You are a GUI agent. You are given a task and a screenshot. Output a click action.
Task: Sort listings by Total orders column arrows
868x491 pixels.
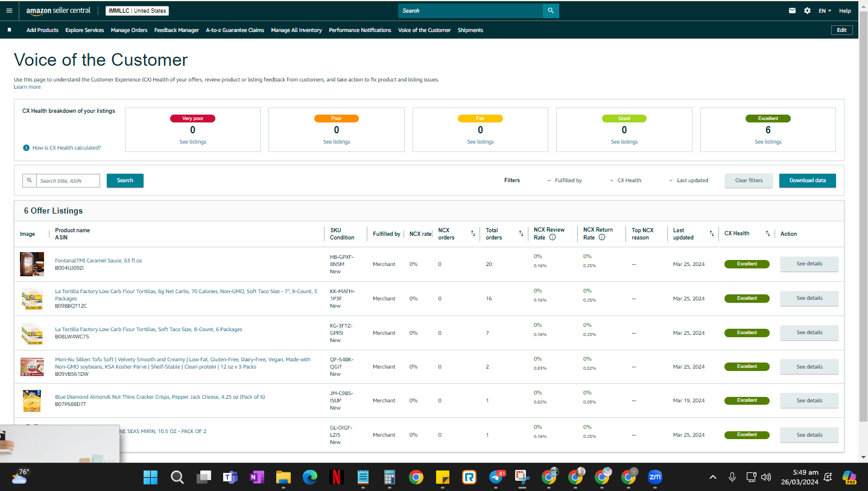point(521,233)
